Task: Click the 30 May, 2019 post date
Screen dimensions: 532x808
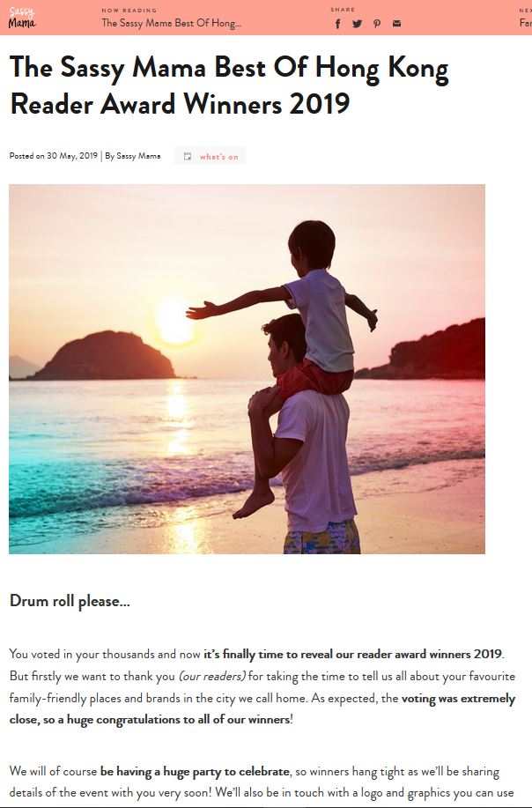Action: tap(72, 156)
